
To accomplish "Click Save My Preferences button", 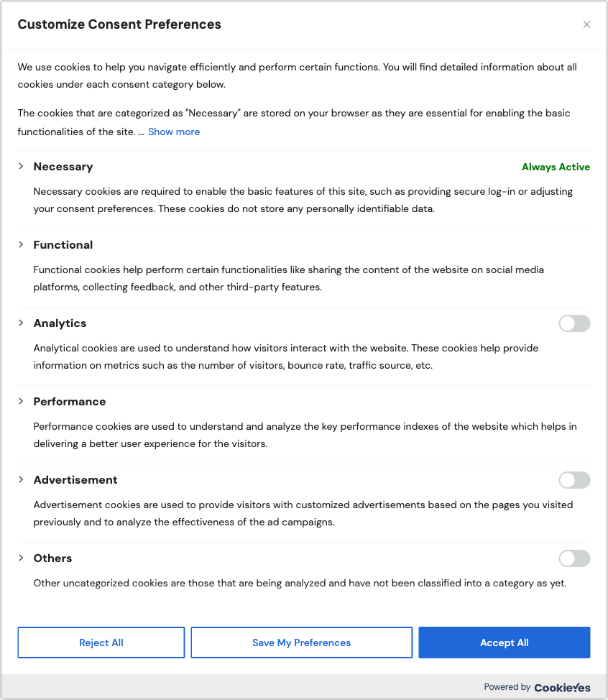I will [x=302, y=643].
